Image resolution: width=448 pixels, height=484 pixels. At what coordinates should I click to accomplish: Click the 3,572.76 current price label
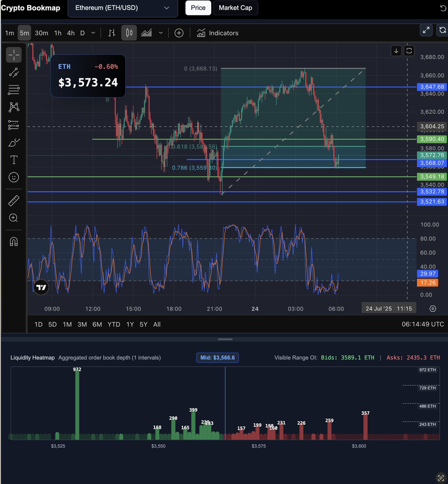pos(432,155)
